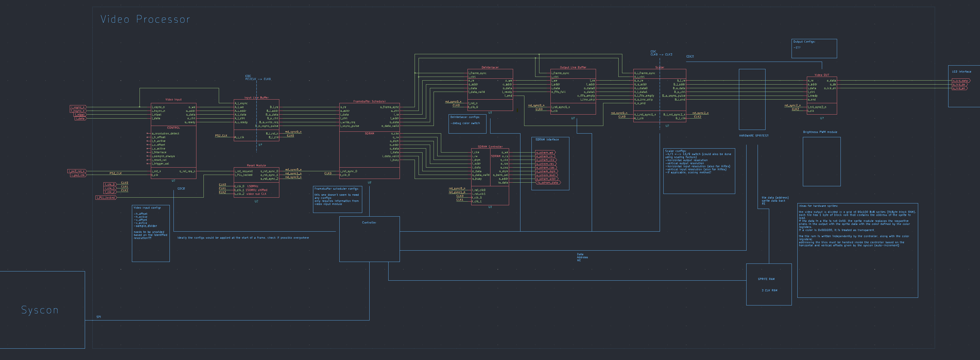Select the 'ideas for hardware sprites:' note heading
The height and width of the screenshot is (360, 980).
coord(818,206)
